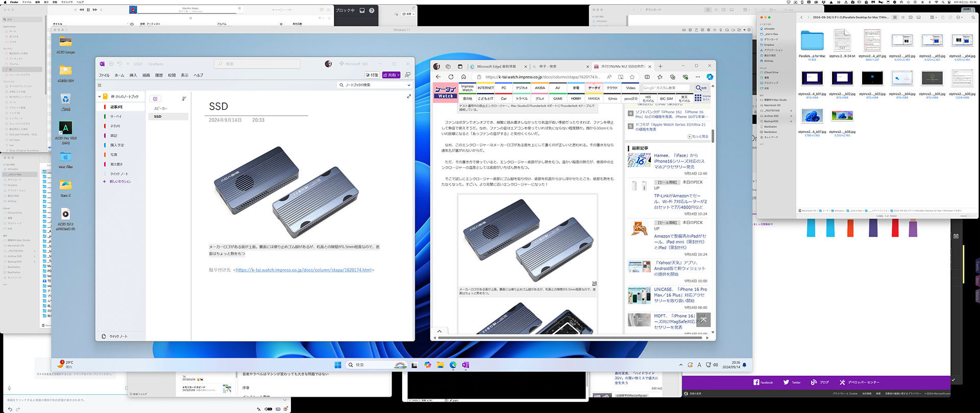Open the Windows Start menu

[337, 365]
